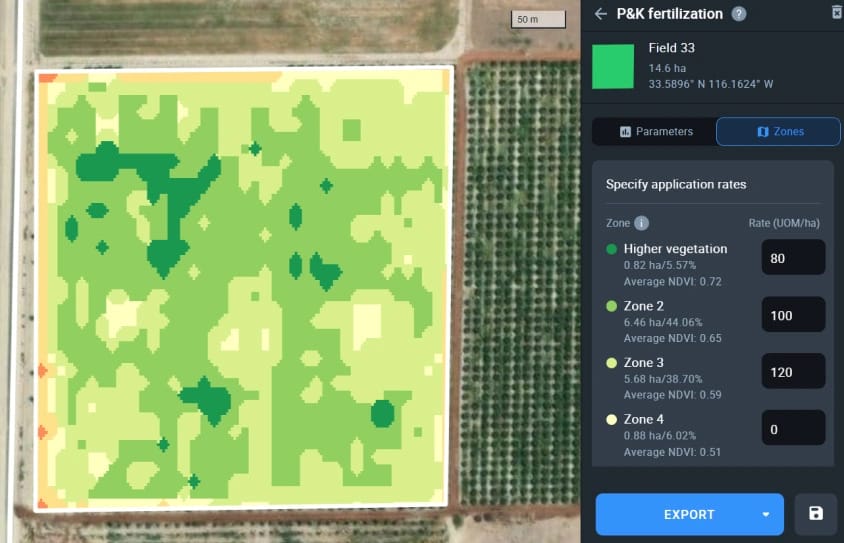
Task: Click 'Average NDVI: 0.65' text
Action: (672, 339)
